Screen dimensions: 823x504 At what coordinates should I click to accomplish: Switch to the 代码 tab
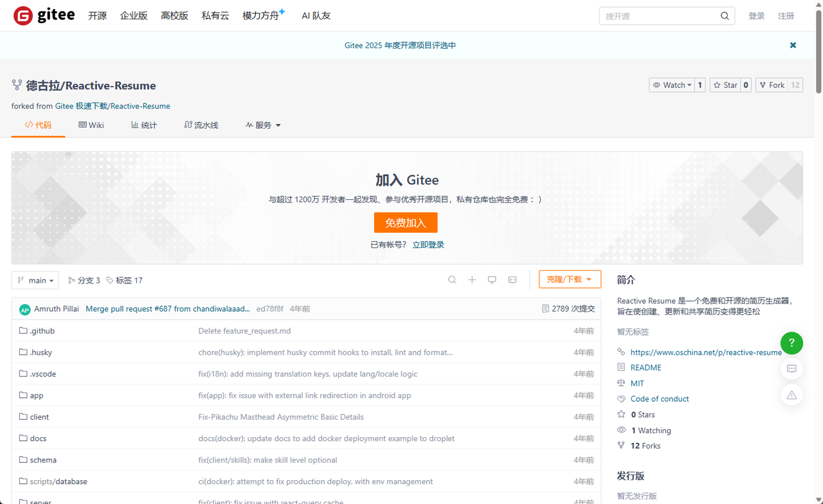pos(38,125)
